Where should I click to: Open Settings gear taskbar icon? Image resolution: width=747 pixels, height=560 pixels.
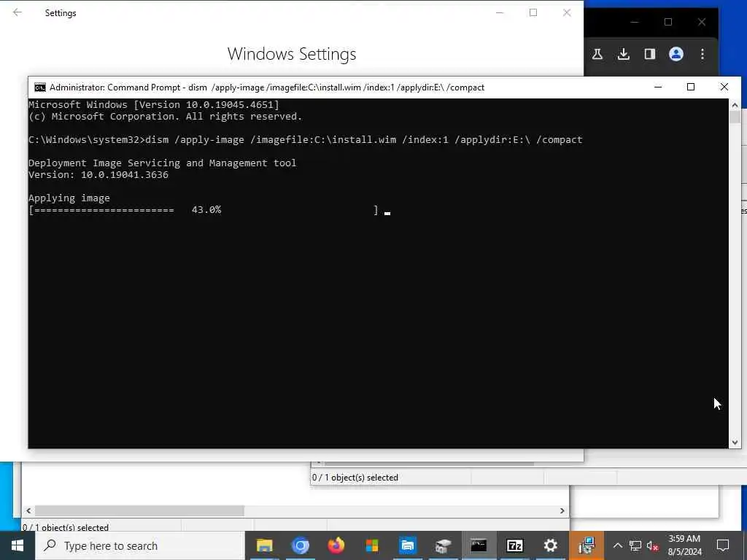550,545
